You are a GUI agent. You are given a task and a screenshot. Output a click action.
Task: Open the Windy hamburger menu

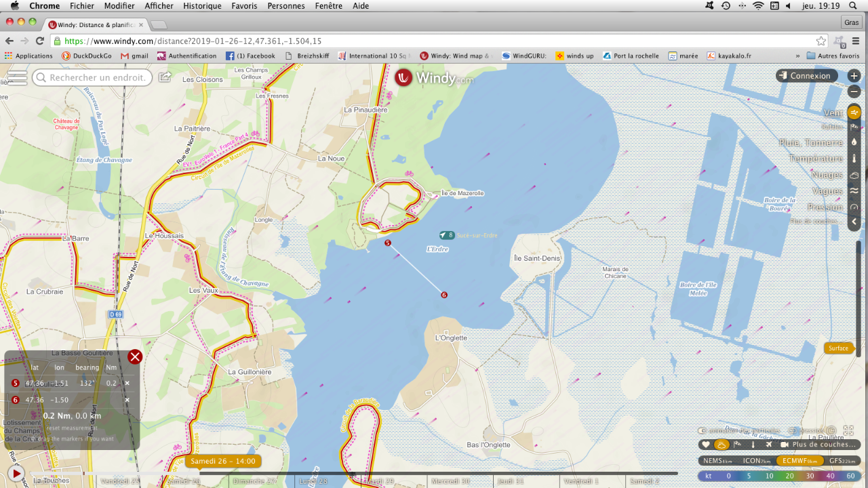click(x=17, y=77)
